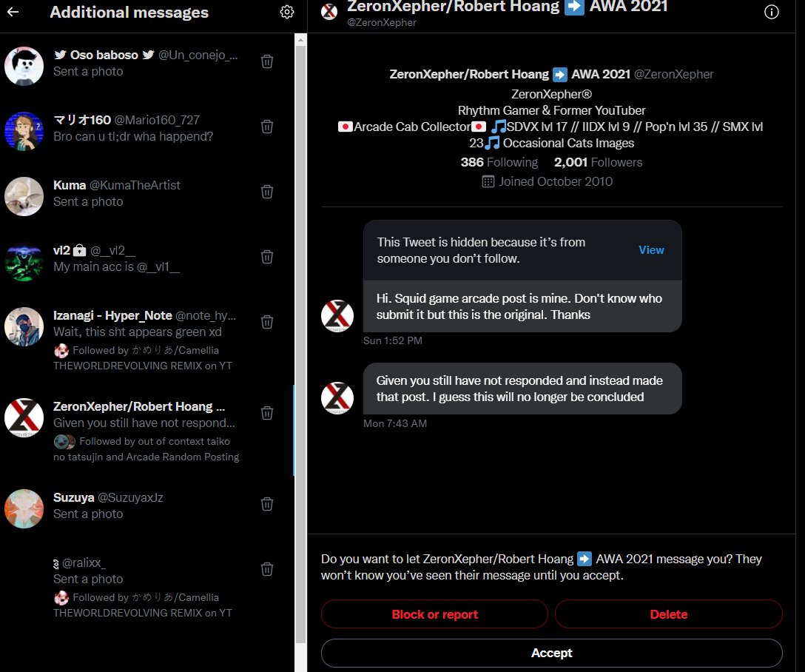Screen dimensions: 805x672
Task: Select Oso baboso message request
Action: coord(146,66)
